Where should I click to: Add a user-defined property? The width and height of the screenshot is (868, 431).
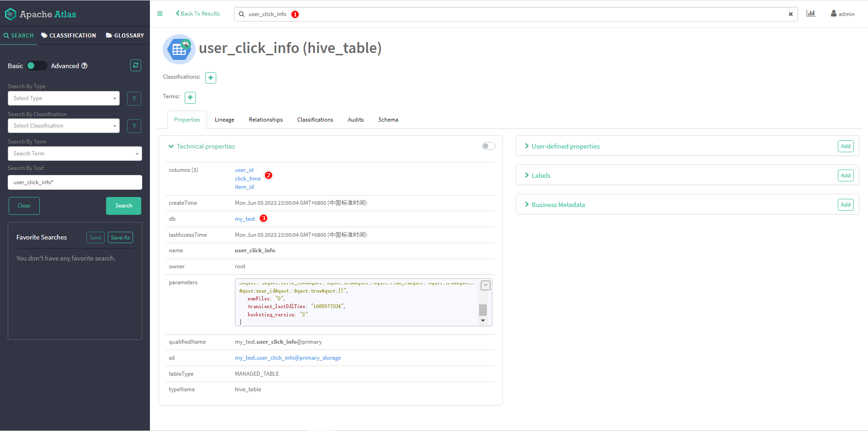(846, 146)
